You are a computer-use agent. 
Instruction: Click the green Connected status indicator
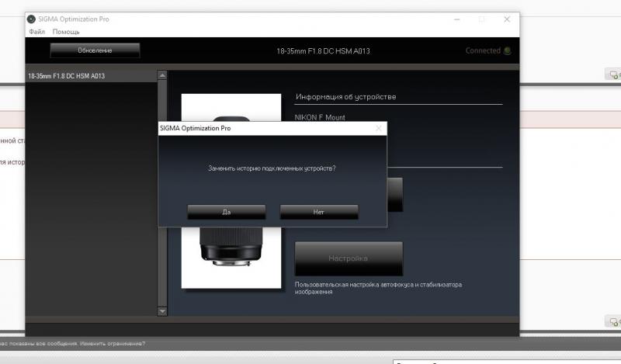pos(507,50)
